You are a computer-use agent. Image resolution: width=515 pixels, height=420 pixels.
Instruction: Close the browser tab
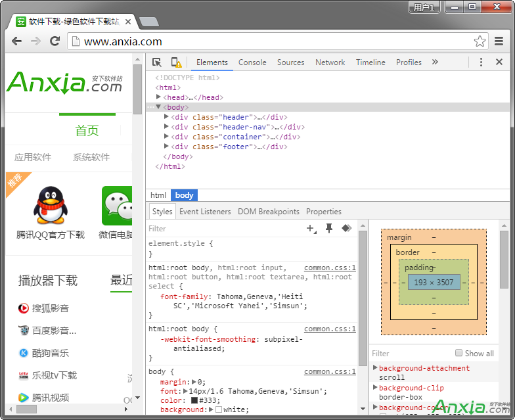pos(128,22)
